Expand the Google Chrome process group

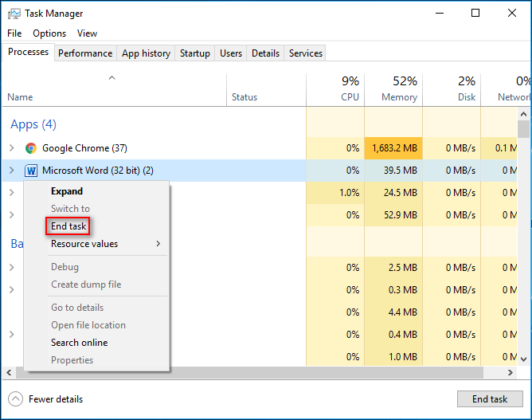click(11, 148)
